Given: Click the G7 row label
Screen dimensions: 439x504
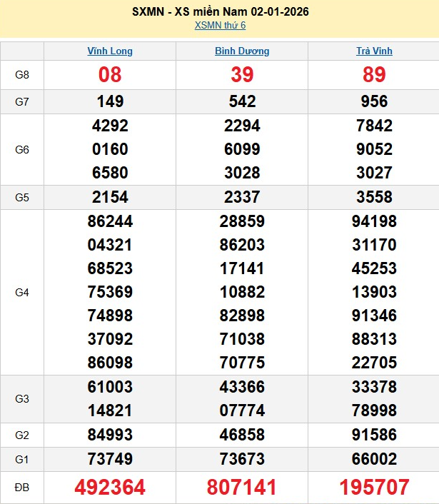Looking at the screenshot, I should click(x=22, y=101).
